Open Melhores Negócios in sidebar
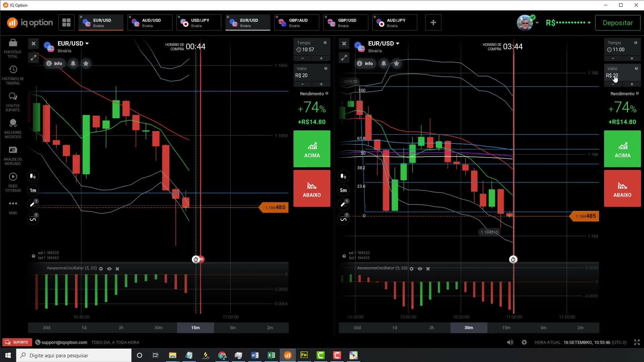Image resolution: width=644 pixels, height=362 pixels. click(x=13, y=128)
